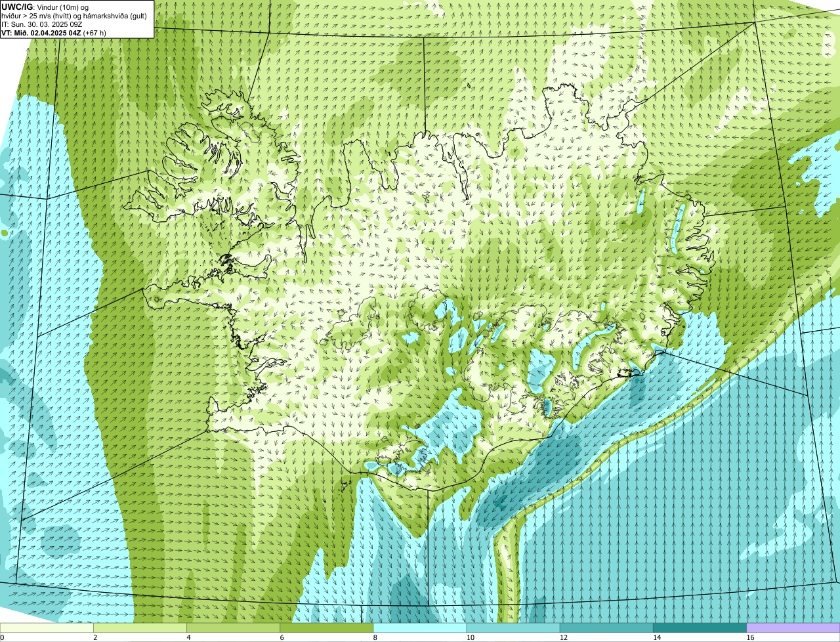Click the 4–6 m/s green legend swatch
The width and height of the screenshot is (840, 642).
233,628
